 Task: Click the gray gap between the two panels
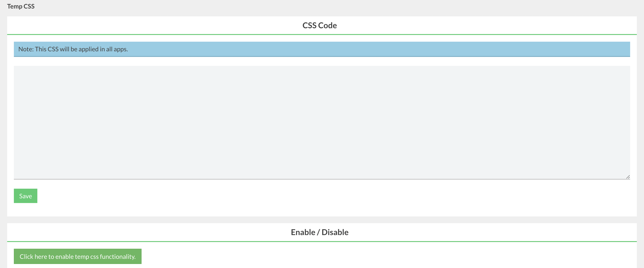click(x=322, y=220)
